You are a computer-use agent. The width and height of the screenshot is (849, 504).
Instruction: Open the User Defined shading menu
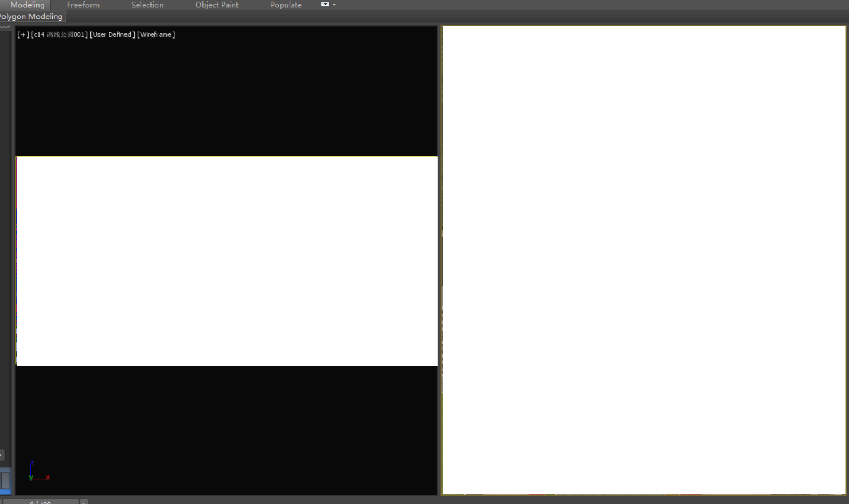coord(112,34)
